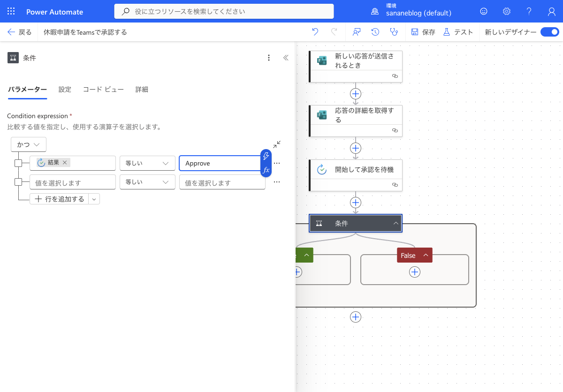Image resolution: width=563 pixels, height=392 pixels.
Task: Check the 結果 condition row checkbox
Action: point(18,163)
